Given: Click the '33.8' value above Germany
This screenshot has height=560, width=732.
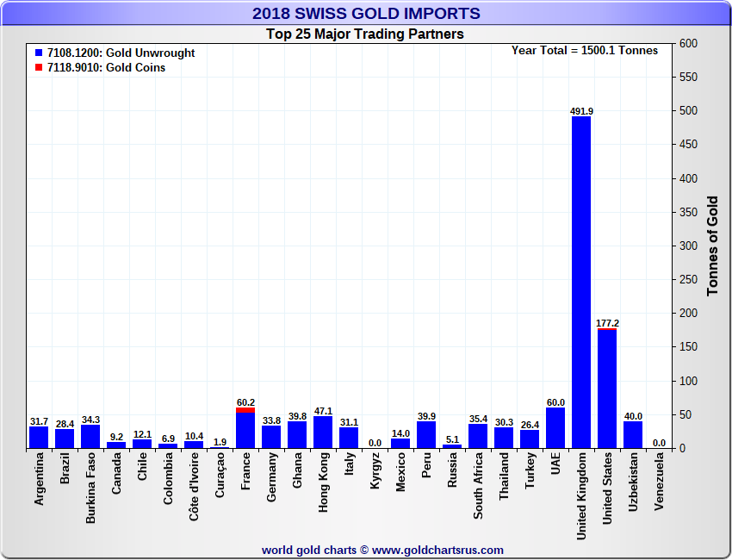Looking at the screenshot, I should click(271, 420).
